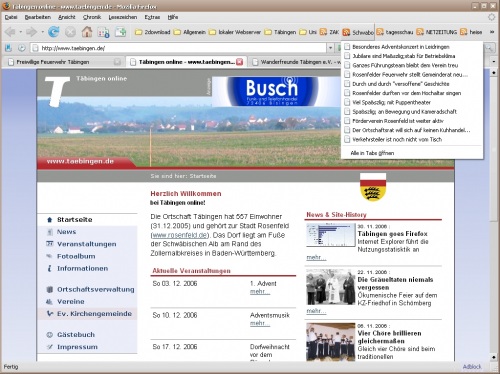Open Veranstaltungen in site navigation

click(x=87, y=244)
